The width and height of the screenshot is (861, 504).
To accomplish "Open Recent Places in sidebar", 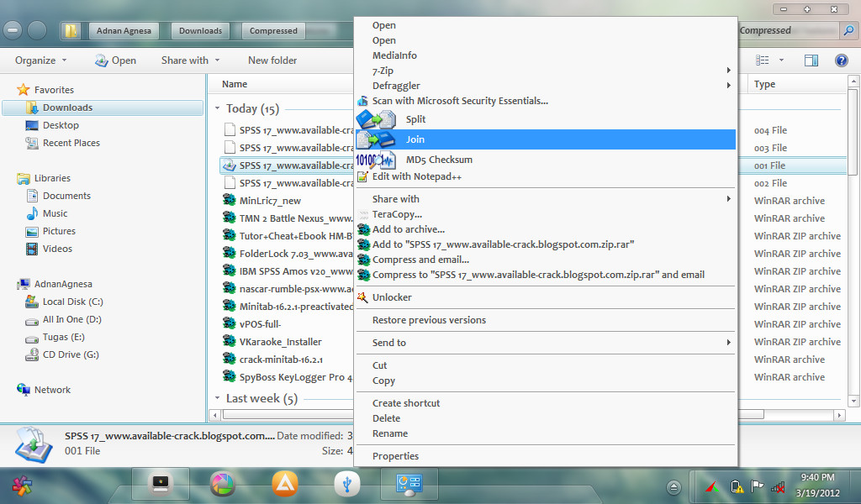I will point(71,143).
